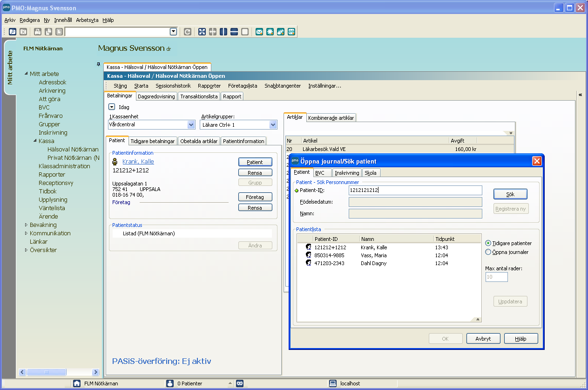588x390 pixels.
Task: Open the envelope messages icon
Action: coord(259,32)
